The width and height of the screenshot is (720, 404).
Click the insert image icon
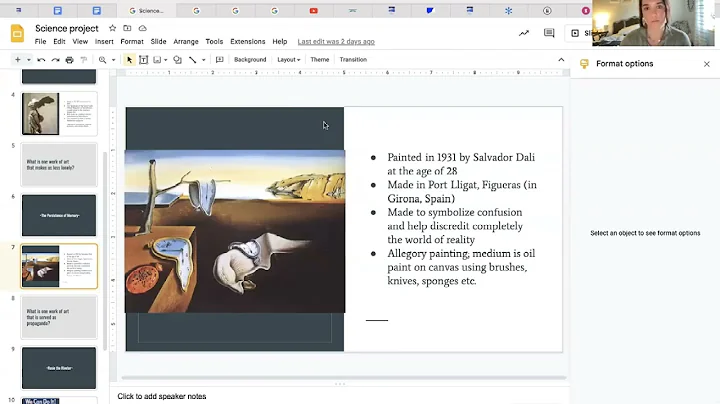point(157,60)
